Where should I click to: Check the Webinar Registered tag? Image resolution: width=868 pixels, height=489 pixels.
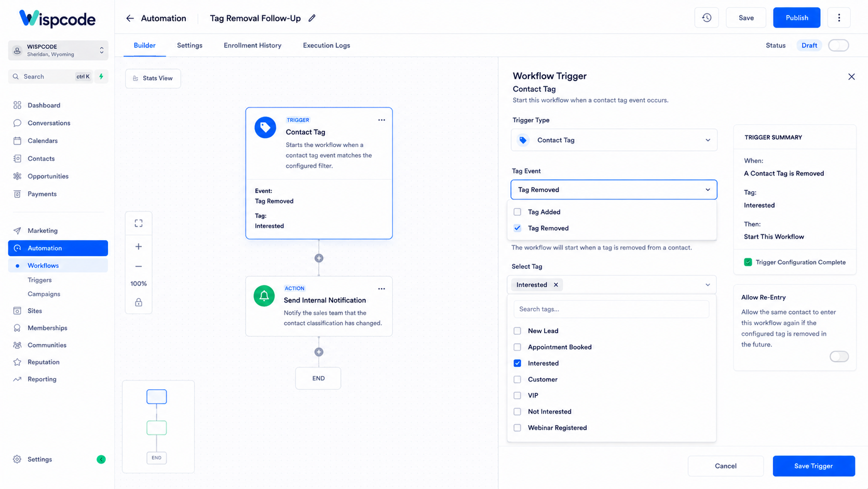[518, 428]
